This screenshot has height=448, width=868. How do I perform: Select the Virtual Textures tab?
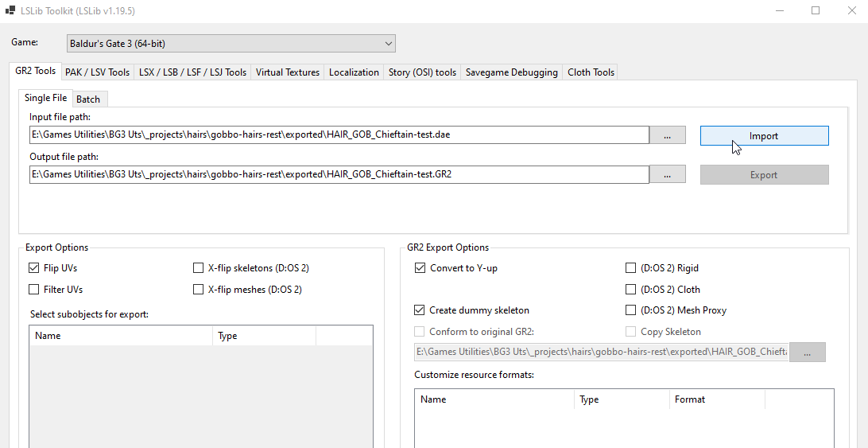pos(288,72)
